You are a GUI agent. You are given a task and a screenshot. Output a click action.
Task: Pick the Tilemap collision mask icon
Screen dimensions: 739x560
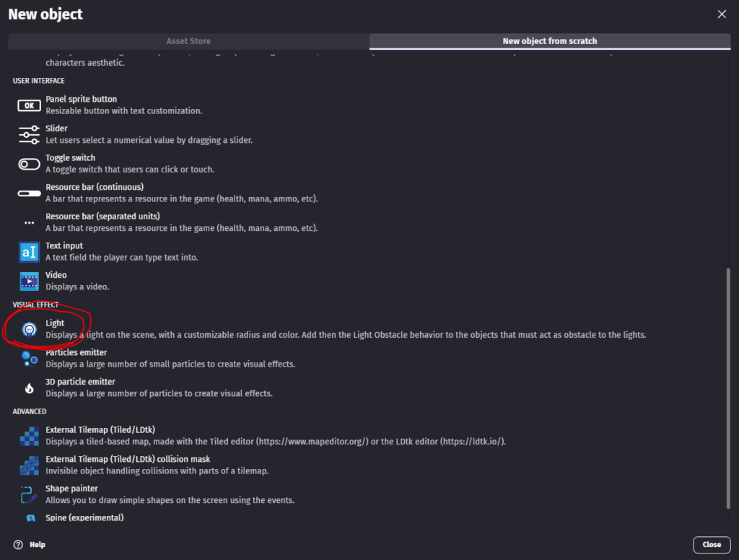pyautogui.click(x=29, y=465)
